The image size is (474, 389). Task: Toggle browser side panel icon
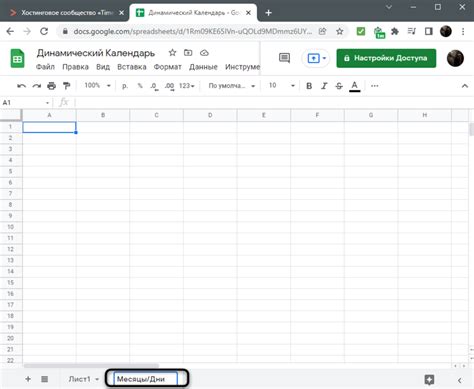(x=429, y=31)
